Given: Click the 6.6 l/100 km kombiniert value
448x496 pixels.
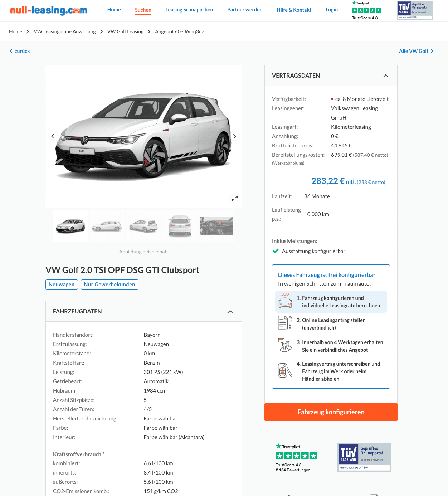Looking at the screenshot, I should (158, 463).
